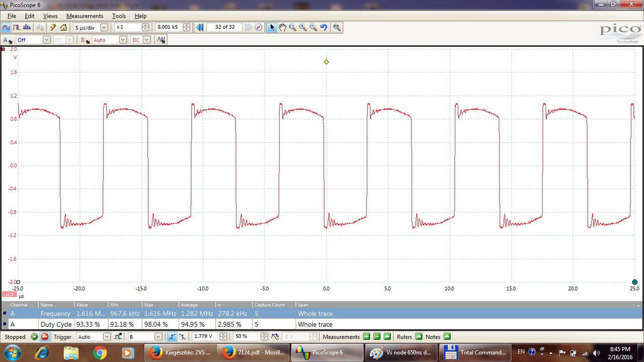Click Delete Measurement minus icon
Screen dimensions: 644x362
point(377,337)
